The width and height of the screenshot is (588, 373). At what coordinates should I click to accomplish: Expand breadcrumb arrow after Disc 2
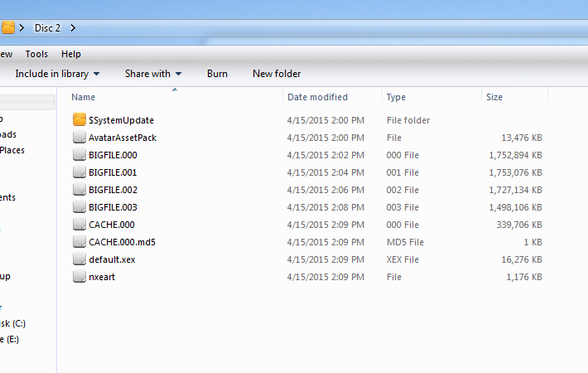pyautogui.click(x=74, y=28)
